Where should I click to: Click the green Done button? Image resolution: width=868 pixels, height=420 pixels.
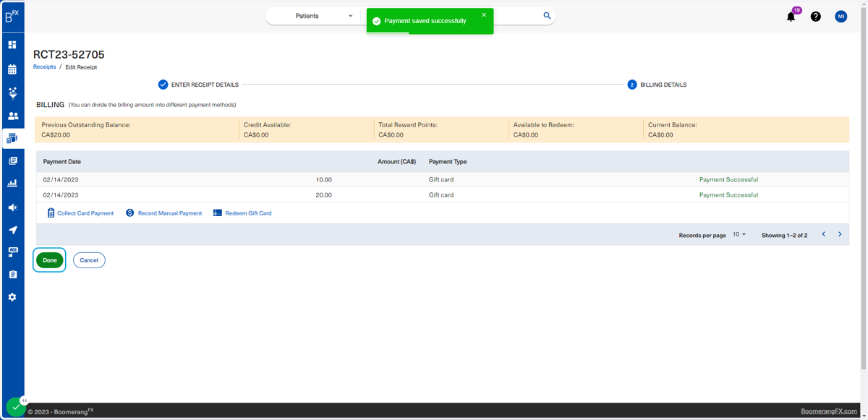[50, 260]
